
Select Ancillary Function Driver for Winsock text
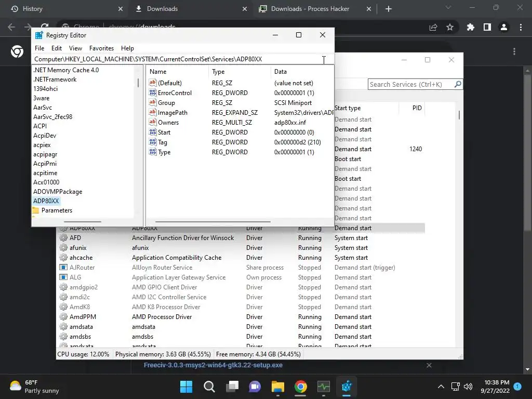tap(183, 238)
